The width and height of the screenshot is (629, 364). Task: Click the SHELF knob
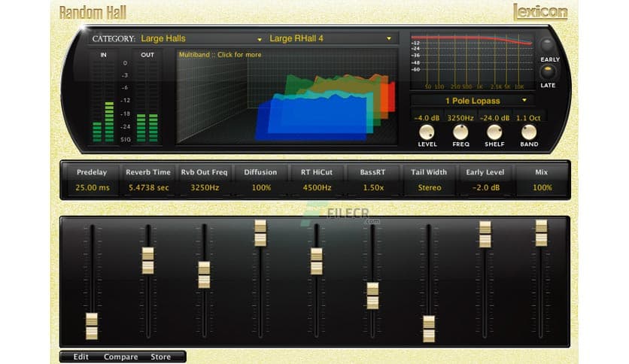(494, 132)
